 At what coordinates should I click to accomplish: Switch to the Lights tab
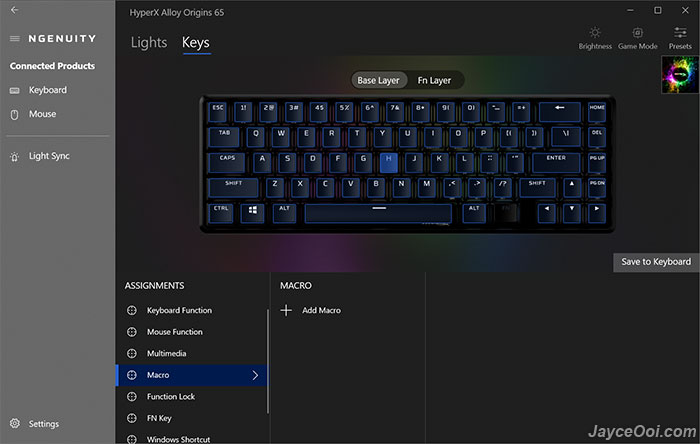coord(149,42)
